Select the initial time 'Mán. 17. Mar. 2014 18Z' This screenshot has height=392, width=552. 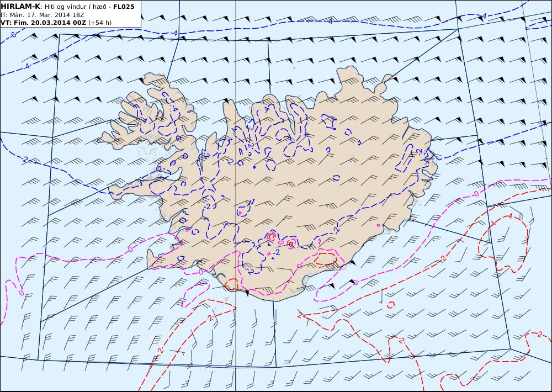tap(47, 15)
